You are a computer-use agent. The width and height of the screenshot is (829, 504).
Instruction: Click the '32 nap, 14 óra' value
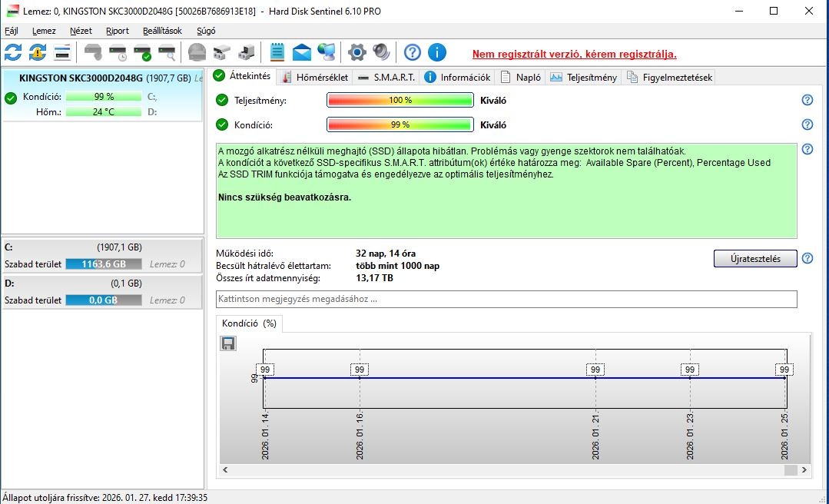pos(386,254)
